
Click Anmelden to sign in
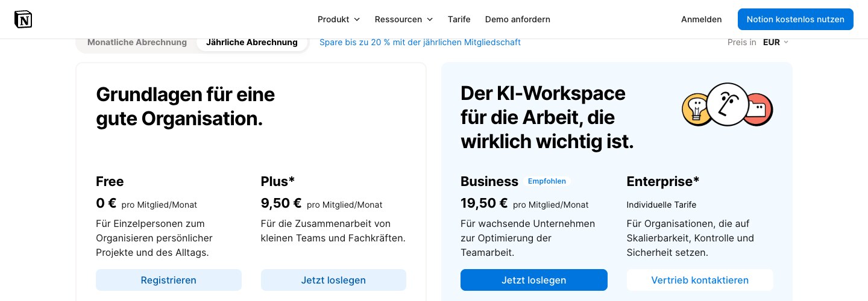click(x=702, y=19)
